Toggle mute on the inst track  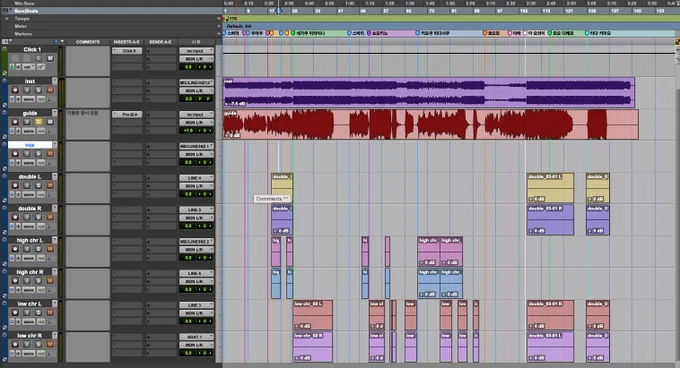point(50,90)
